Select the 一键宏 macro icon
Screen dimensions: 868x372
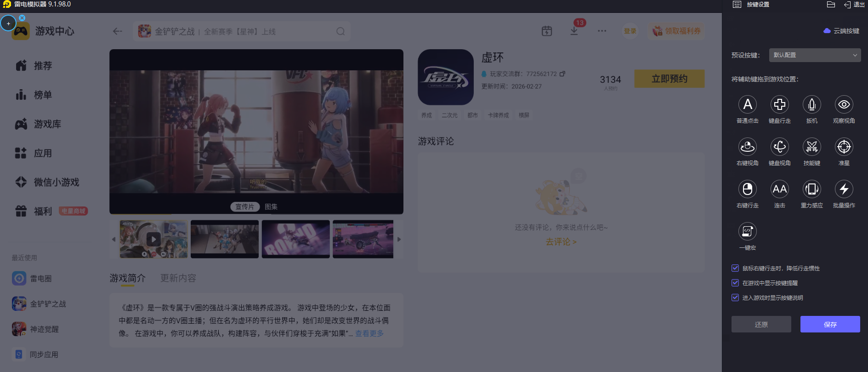click(748, 231)
